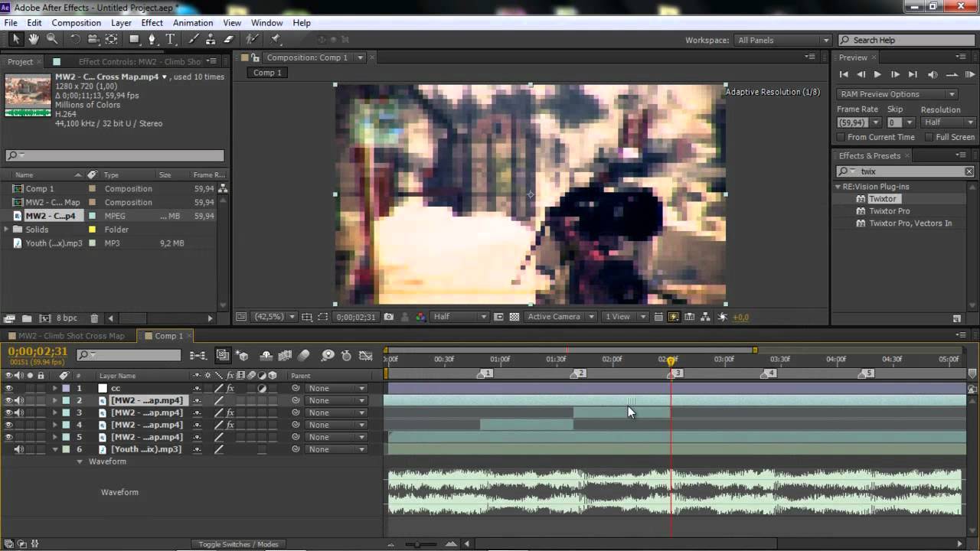Select the Zoom magnifier tool
Viewport: 980px width, 551px height.
pyautogui.click(x=52, y=39)
